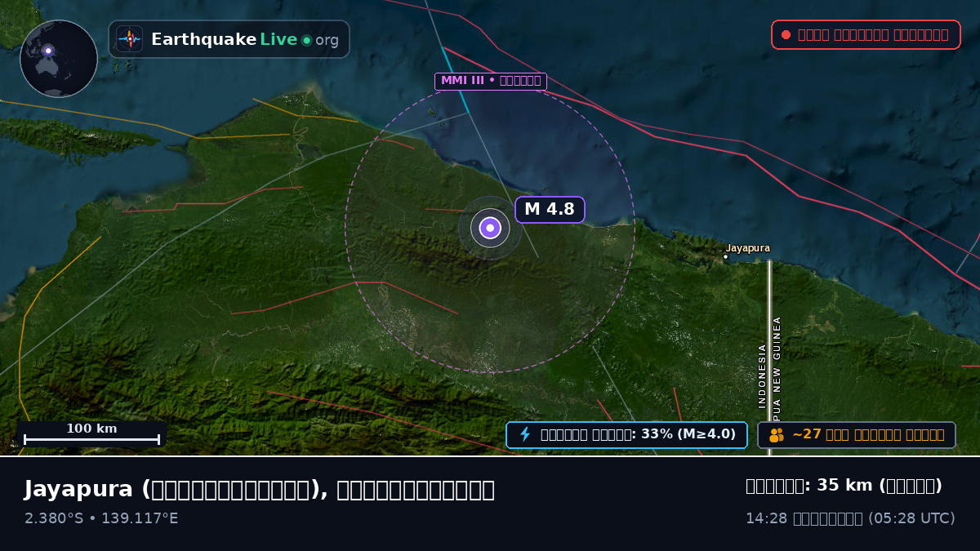Click the EarthquakeLive brand name text

click(224, 39)
